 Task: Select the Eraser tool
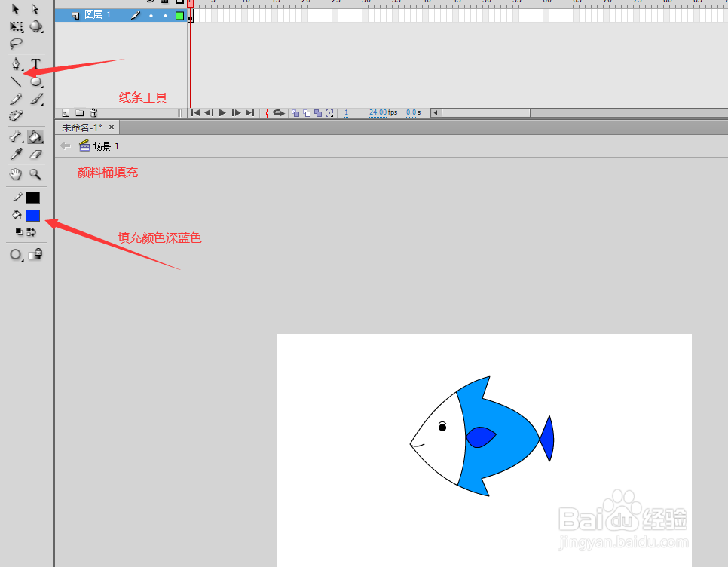[x=35, y=153]
